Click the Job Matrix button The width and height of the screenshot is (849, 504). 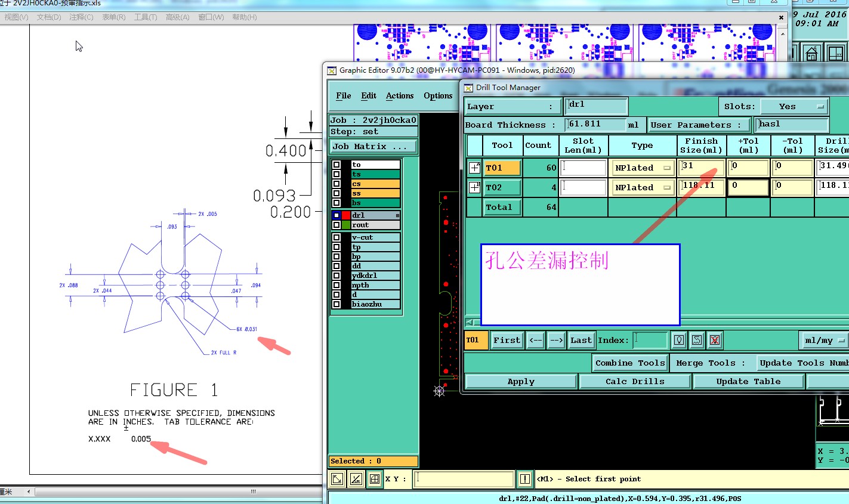coord(373,146)
